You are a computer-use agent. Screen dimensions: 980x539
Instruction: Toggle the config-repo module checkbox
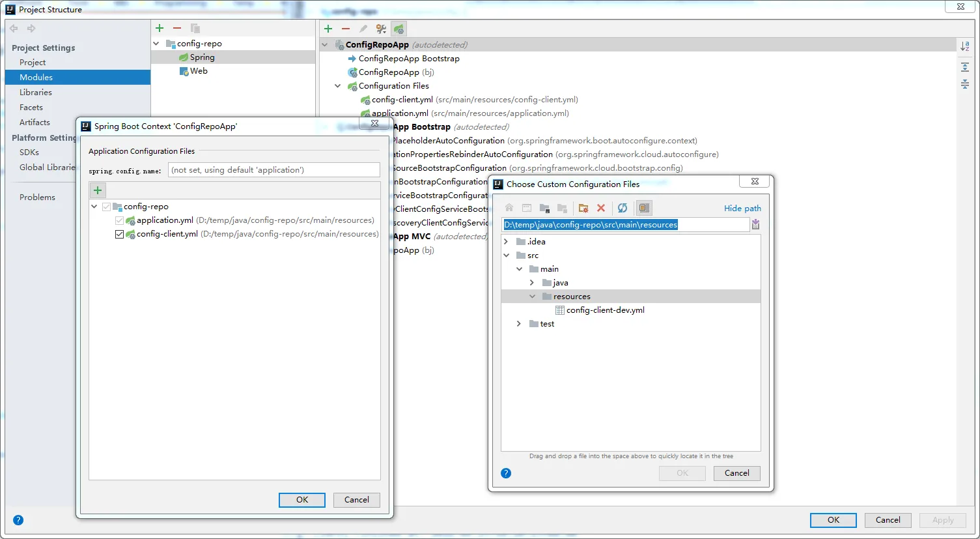pyautogui.click(x=106, y=207)
